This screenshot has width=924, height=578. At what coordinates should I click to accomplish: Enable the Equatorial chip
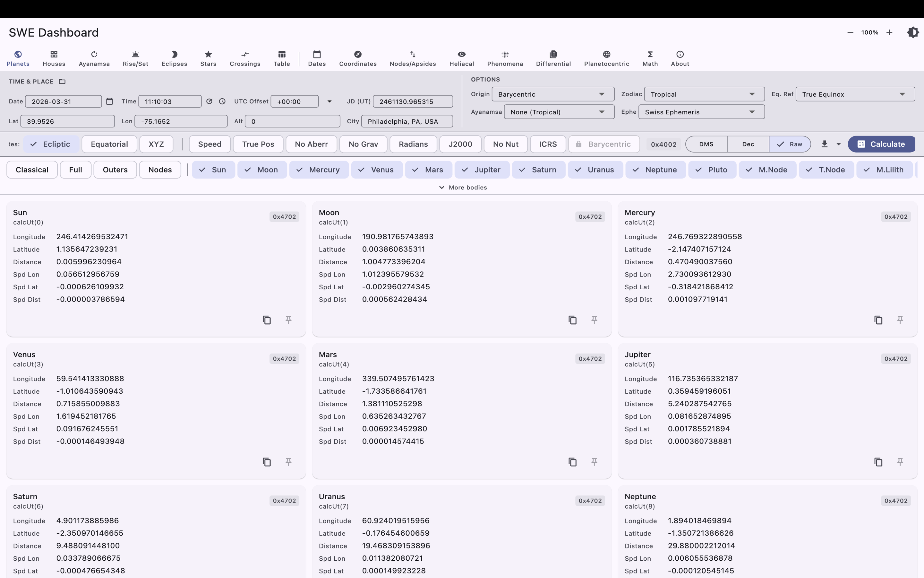point(109,144)
